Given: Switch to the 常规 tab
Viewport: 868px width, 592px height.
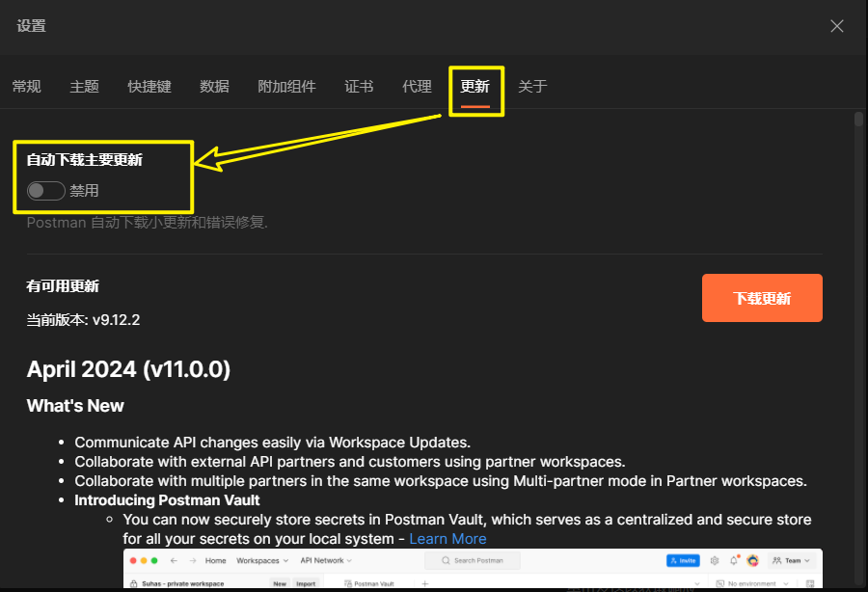Looking at the screenshot, I should 27,87.
